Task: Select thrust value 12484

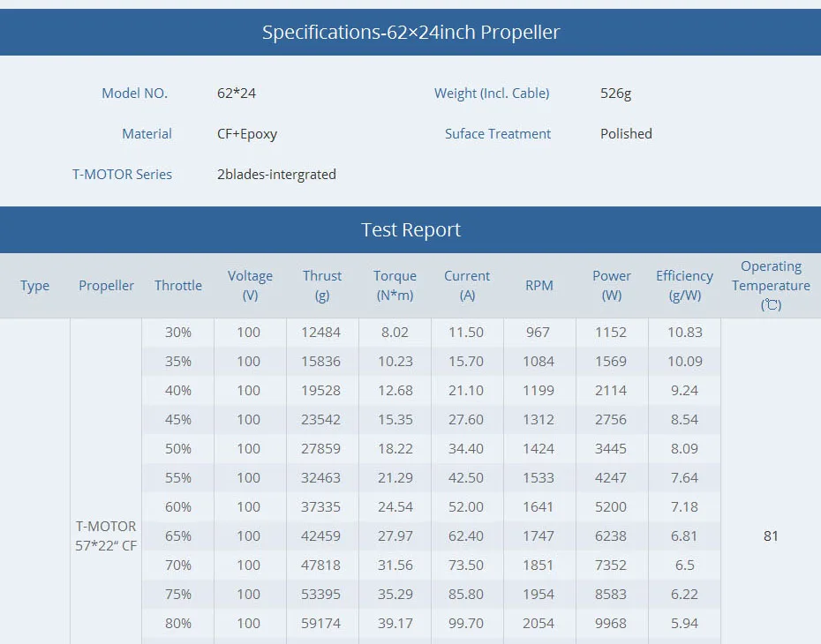Action: coord(321,333)
